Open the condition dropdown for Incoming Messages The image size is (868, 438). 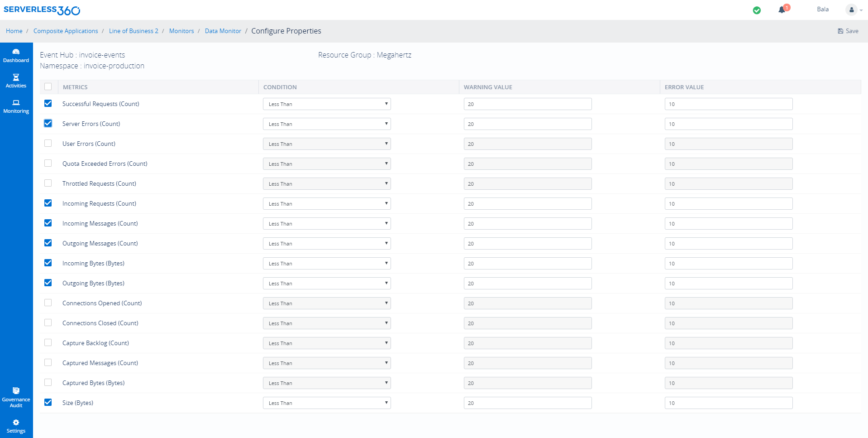click(326, 223)
